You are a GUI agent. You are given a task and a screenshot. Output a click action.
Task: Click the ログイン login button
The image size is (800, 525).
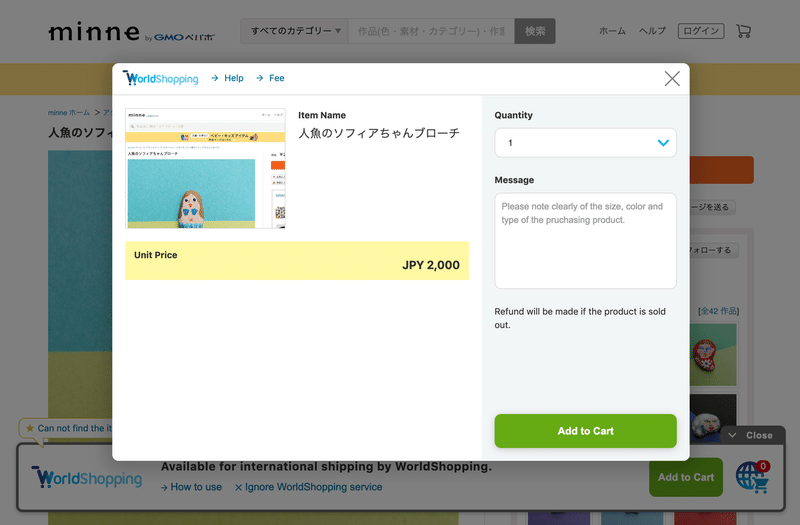[x=701, y=31]
